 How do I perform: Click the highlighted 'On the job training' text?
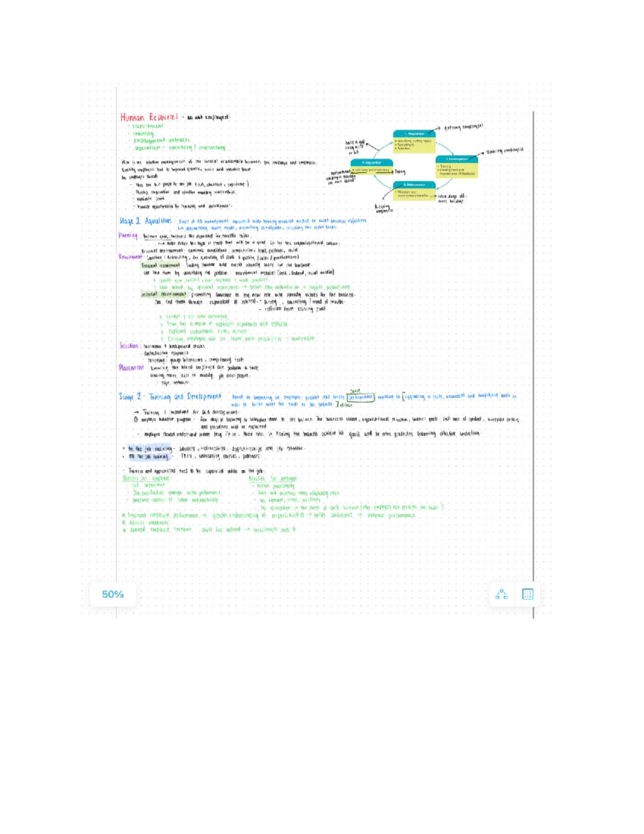[x=150, y=448]
